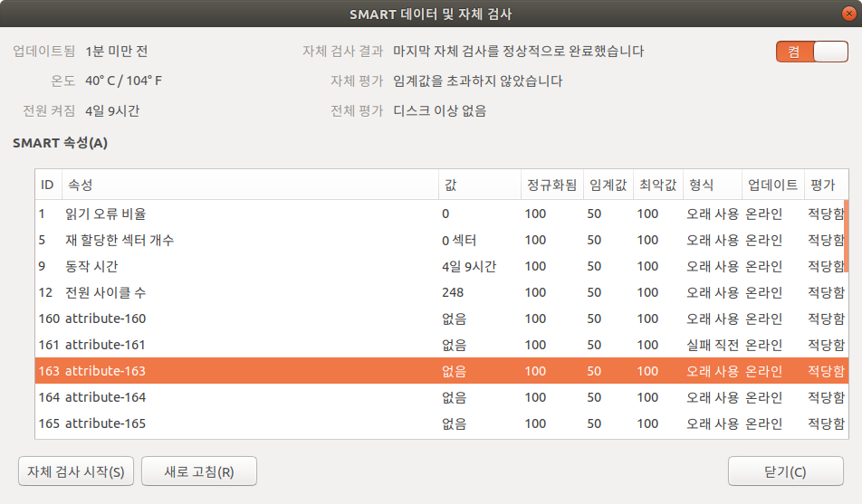This screenshot has height=504, width=862.
Task: Click the 임계값을 초과하지 않았습니다 self-assessment text
Action: click(478, 81)
